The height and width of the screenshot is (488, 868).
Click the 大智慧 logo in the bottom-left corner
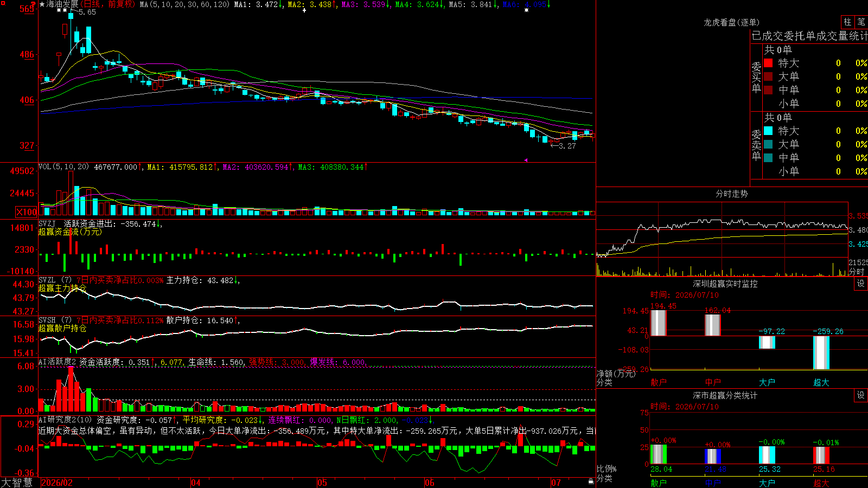pyautogui.click(x=17, y=482)
